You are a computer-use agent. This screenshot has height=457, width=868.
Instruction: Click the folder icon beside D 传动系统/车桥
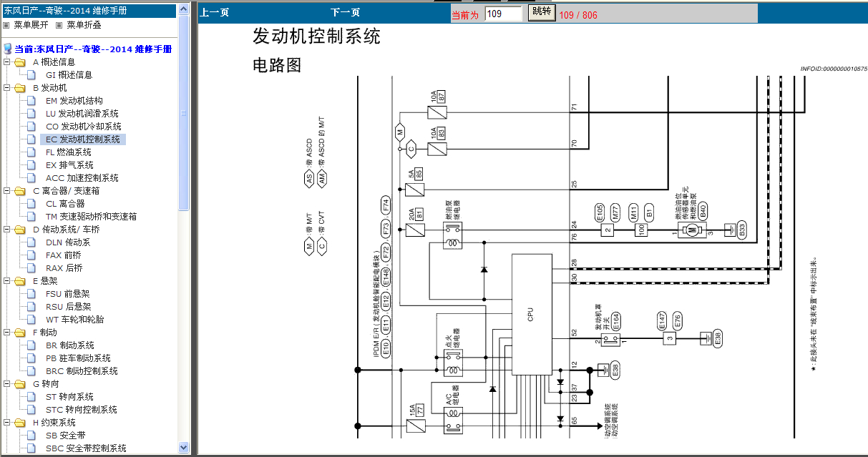pos(19,230)
